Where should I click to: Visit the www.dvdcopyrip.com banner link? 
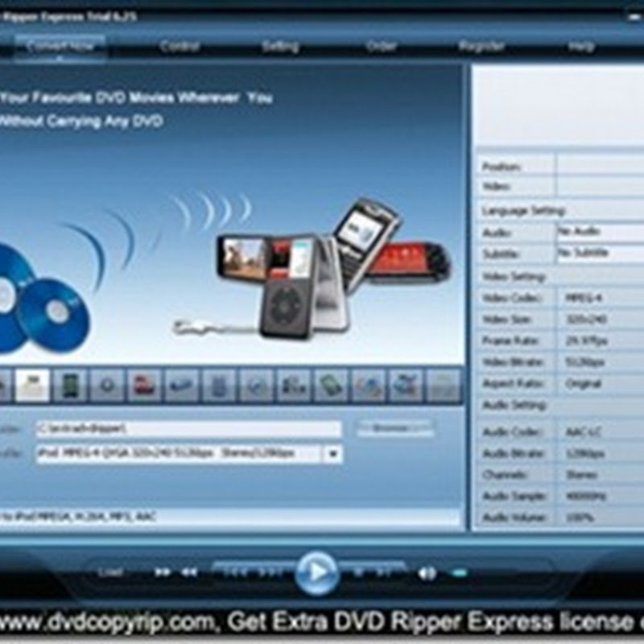point(108,622)
